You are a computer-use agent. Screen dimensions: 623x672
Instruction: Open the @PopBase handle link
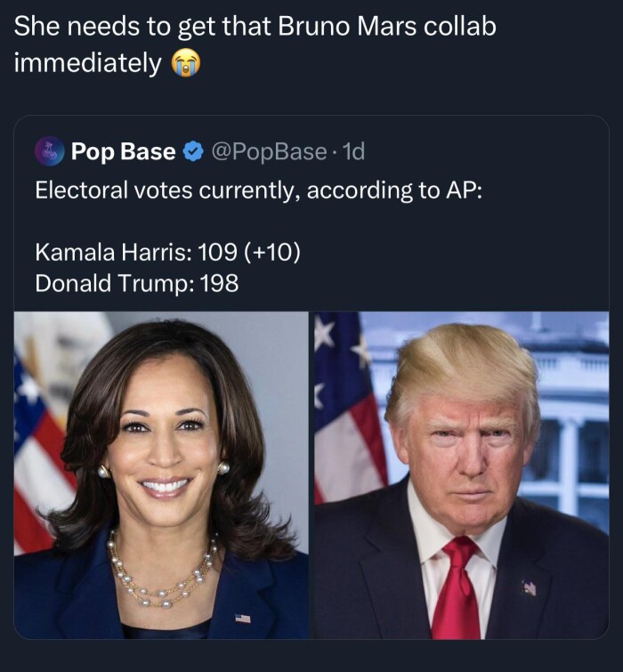[x=269, y=151]
